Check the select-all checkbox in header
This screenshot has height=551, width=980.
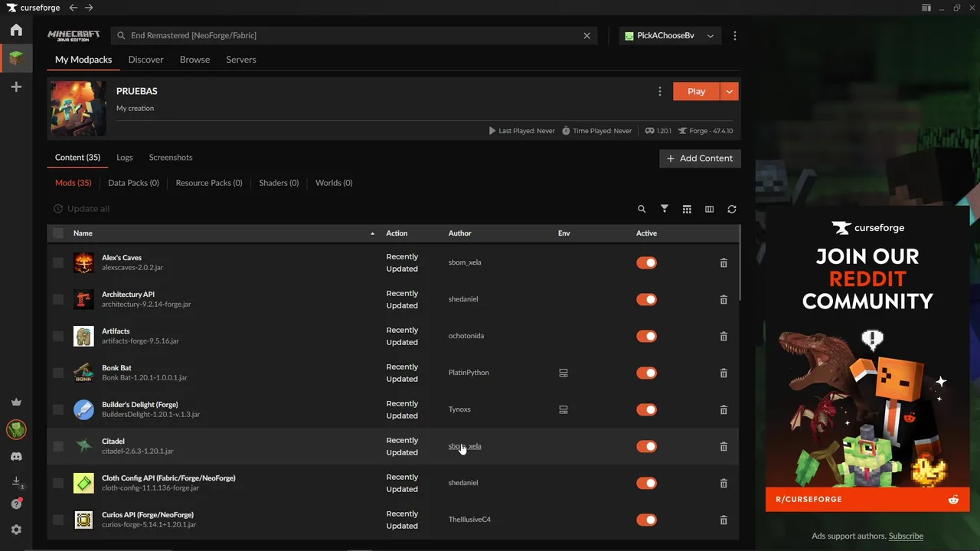58,233
